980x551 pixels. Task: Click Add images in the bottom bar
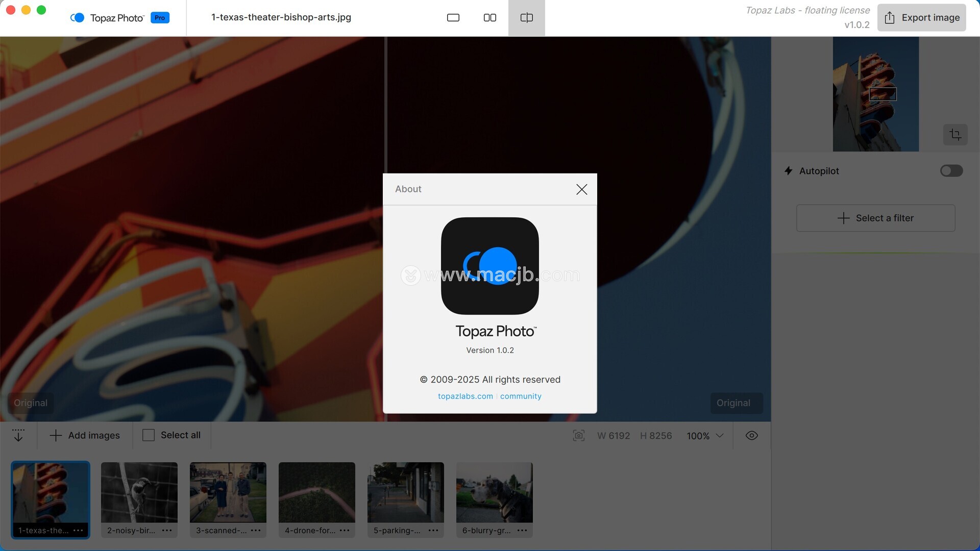pyautogui.click(x=85, y=435)
